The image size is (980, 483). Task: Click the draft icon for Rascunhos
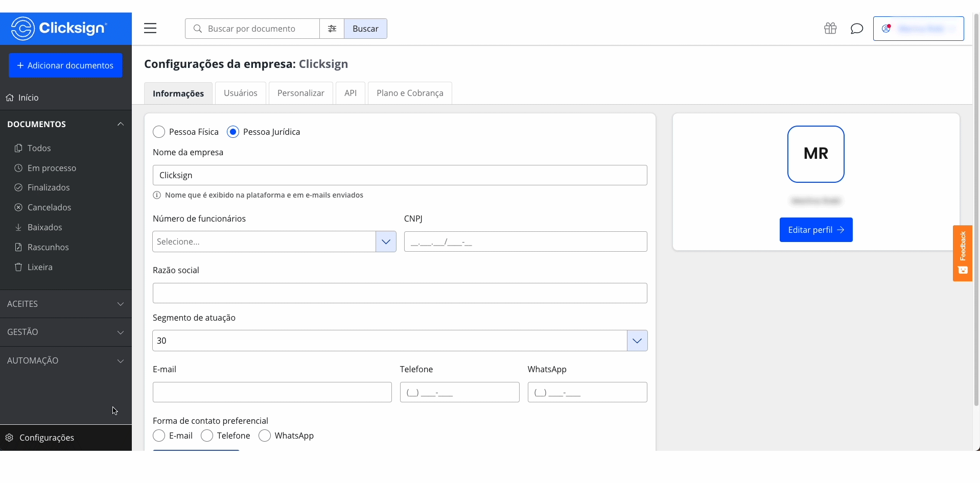coord(18,247)
